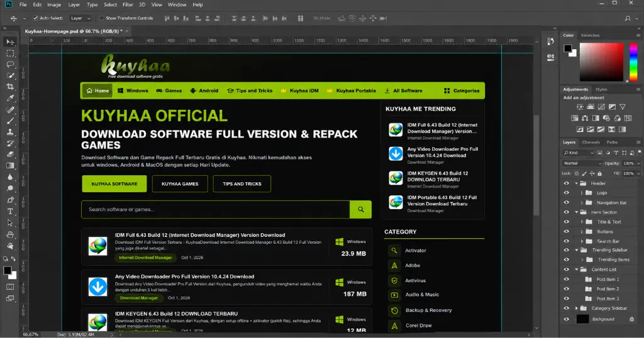Toggle the Auto-Select checkbox
This screenshot has width=644, height=338.
[35, 18]
